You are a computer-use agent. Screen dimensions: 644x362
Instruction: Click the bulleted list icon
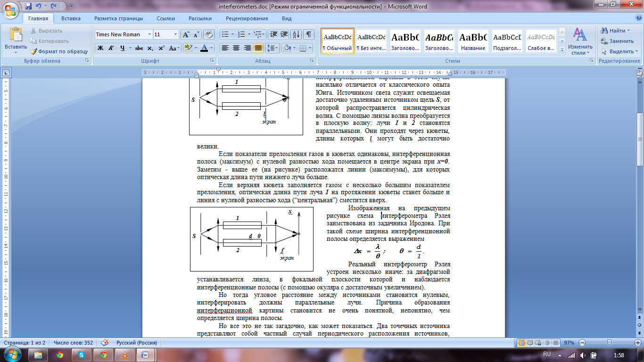pos(225,34)
